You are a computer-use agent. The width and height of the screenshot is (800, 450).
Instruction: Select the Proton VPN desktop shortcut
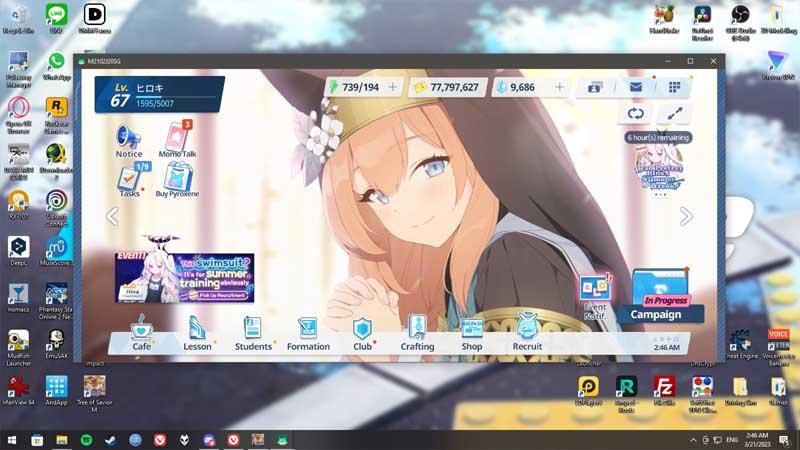pos(778,65)
